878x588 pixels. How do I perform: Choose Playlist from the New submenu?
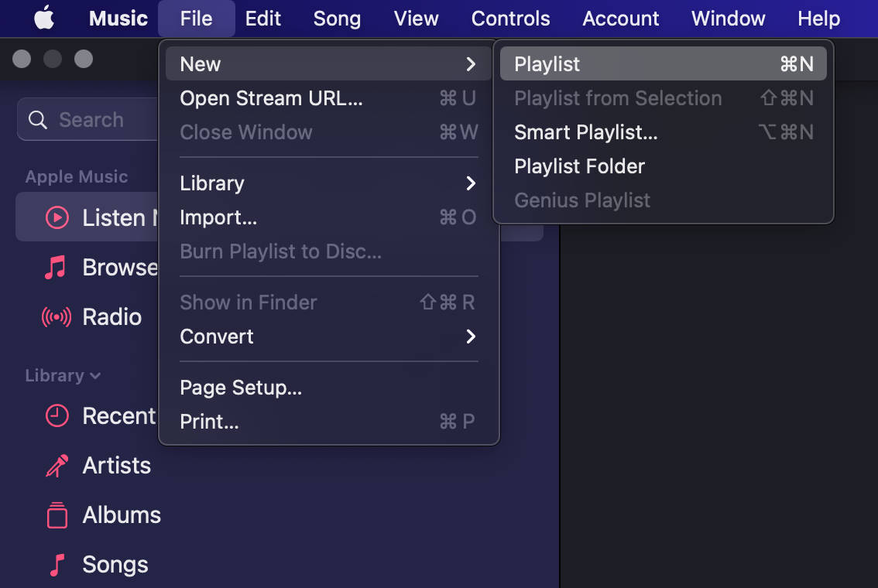click(663, 63)
